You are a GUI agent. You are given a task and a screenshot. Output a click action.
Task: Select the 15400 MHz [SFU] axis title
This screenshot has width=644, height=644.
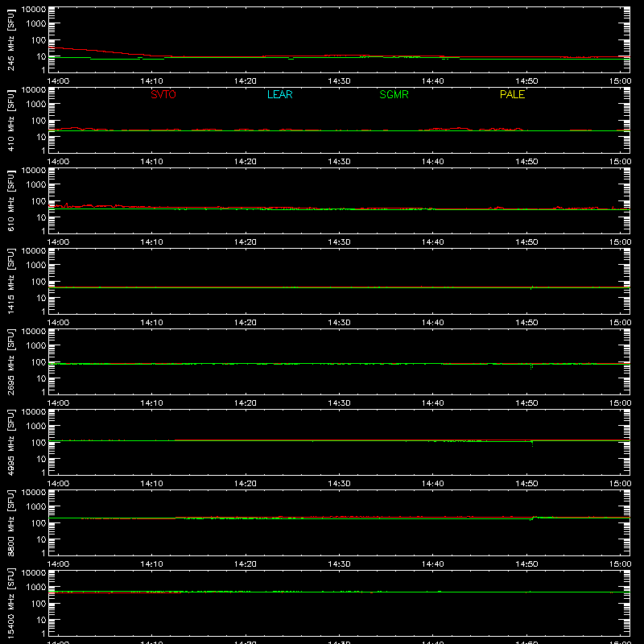click(10, 603)
